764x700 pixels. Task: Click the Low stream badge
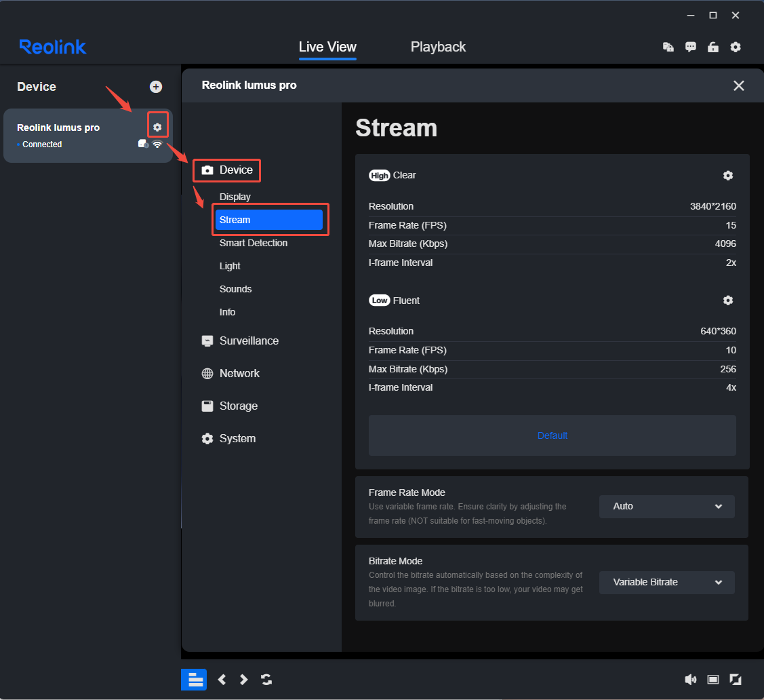379,300
